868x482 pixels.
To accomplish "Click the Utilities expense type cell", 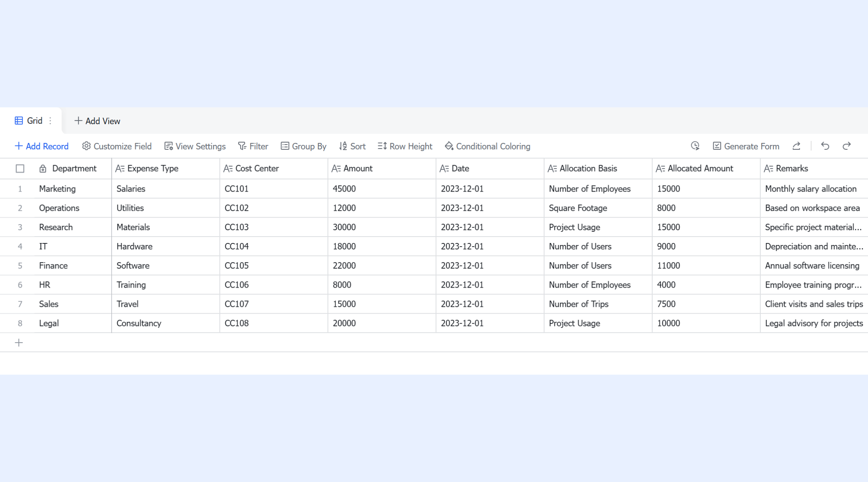I will pos(166,208).
